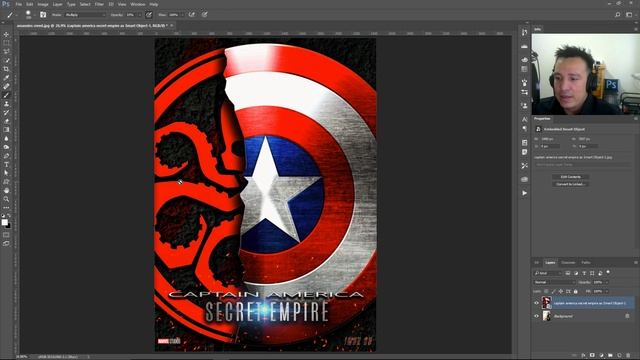Open the Paragraph panel icon
Screen dimensions: 640x360
[524, 129]
